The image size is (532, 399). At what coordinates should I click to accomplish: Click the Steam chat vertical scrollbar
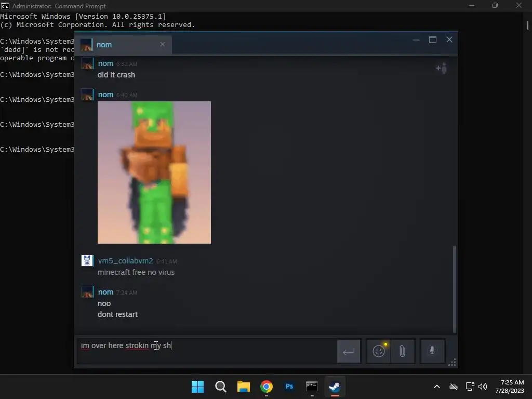pyautogui.click(x=454, y=289)
